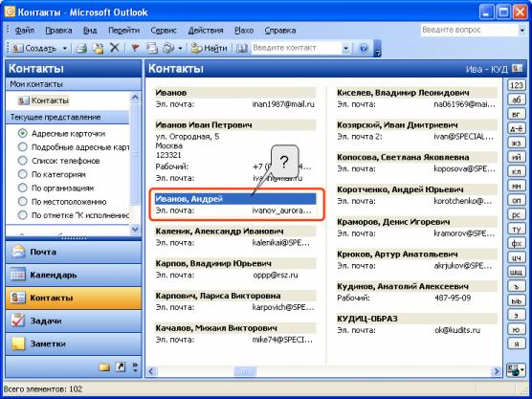Open the Справка menu
The height and width of the screenshot is (399, 532).
280,31
